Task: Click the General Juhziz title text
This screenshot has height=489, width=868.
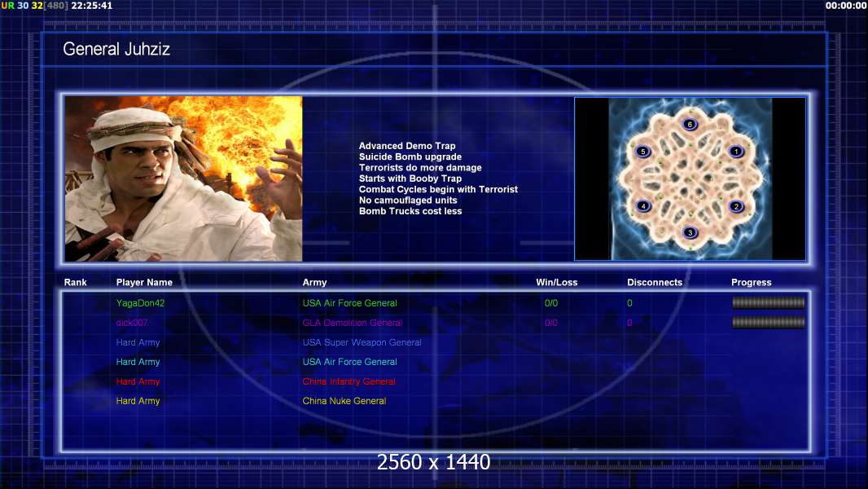Action: [116, 49]
